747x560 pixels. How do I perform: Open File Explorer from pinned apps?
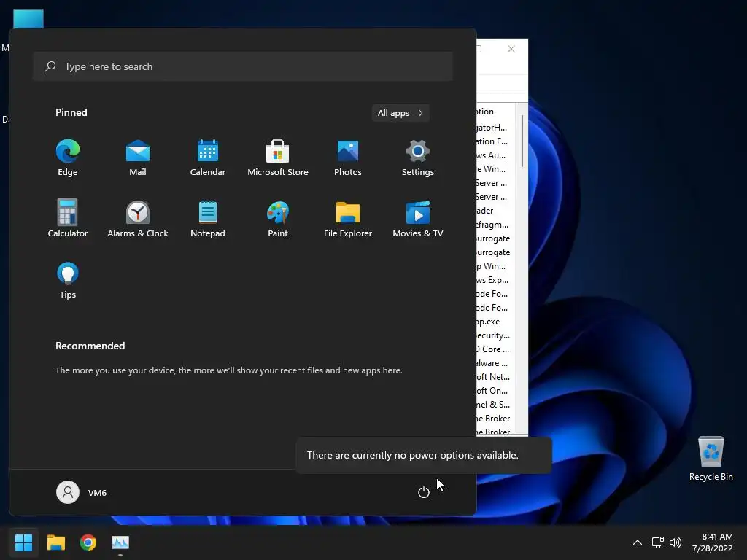click(x=348, y=219)
